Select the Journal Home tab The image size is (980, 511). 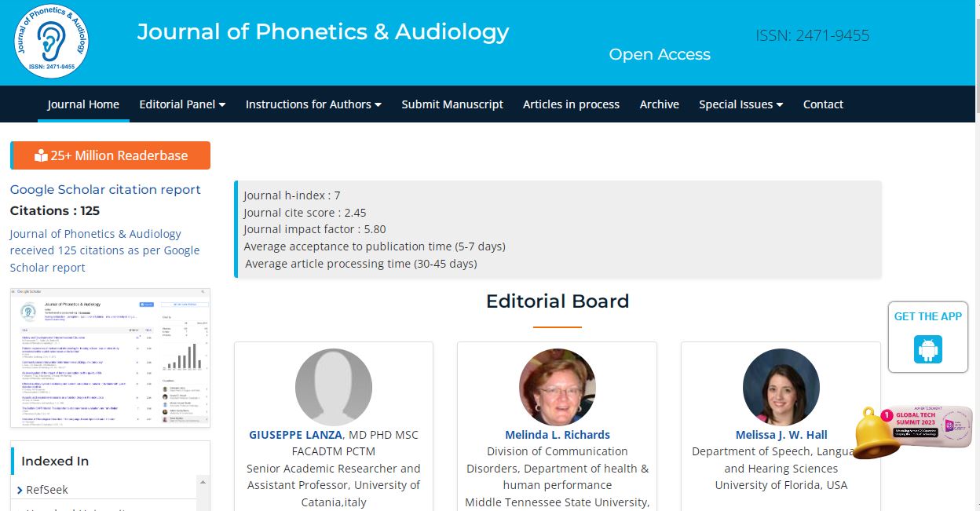83,104
